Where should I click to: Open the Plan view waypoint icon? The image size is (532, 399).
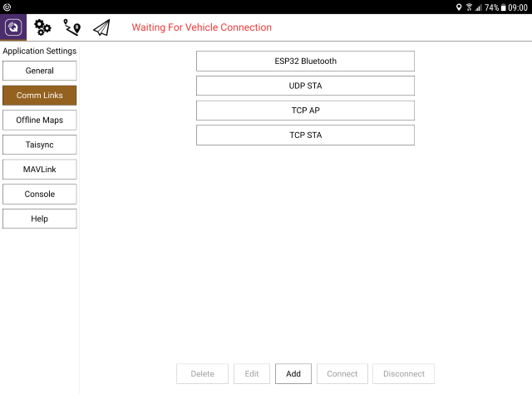coord(72,27)
